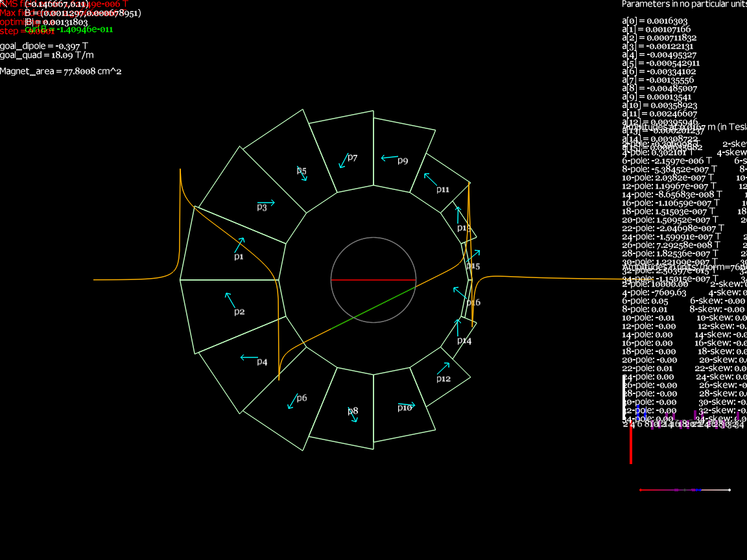
Task: Click the arrow on magnet block p11
Action: click(x=431, y=179)
